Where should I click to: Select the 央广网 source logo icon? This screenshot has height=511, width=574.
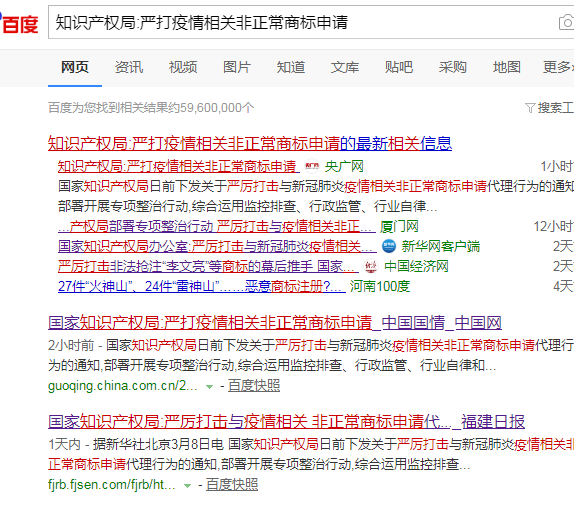(x=312, y=167)
